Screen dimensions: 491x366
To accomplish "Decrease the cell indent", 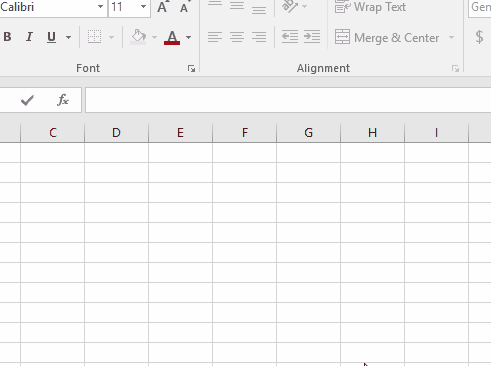I will 290,37.
